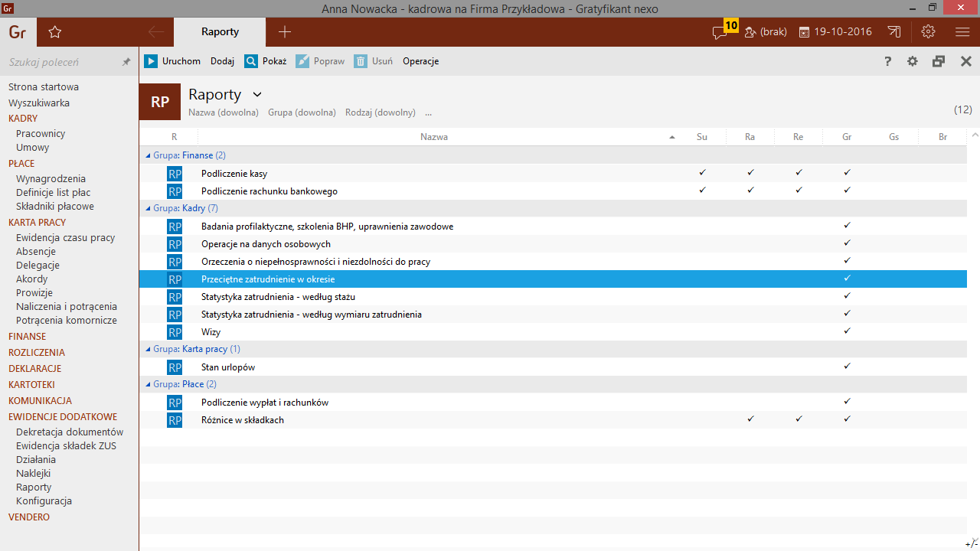The image size is (980, 551).
Task: Click RP icon of Różnice w składkach
Action: [175, 420]
